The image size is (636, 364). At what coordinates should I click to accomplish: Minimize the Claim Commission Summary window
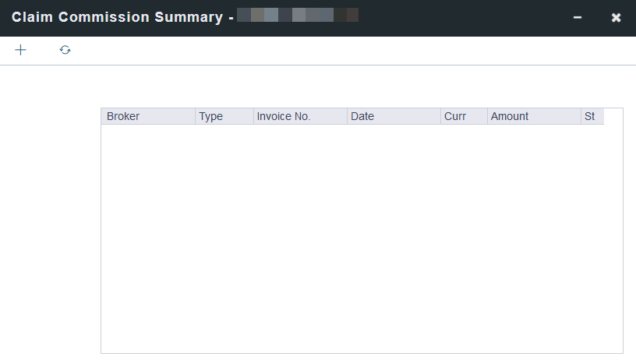(578, 17)
